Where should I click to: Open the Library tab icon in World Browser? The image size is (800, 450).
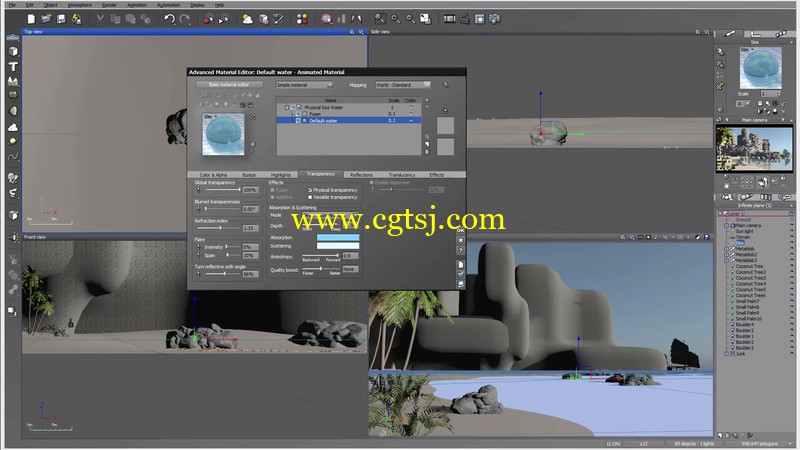click(765, 197)
